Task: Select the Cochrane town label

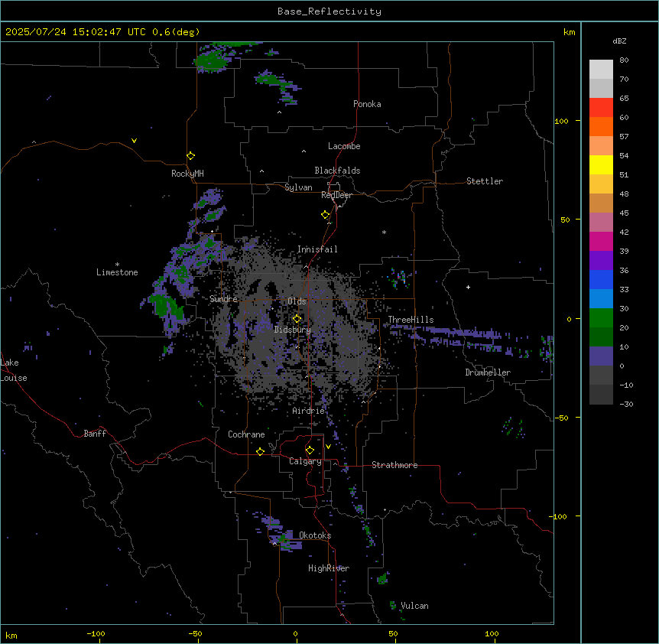Action: click(246, 434)
